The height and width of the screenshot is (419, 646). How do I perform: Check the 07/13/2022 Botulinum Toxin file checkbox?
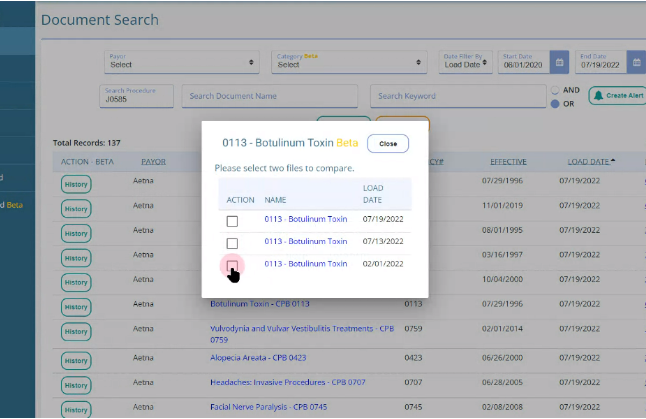pos(232,243)
